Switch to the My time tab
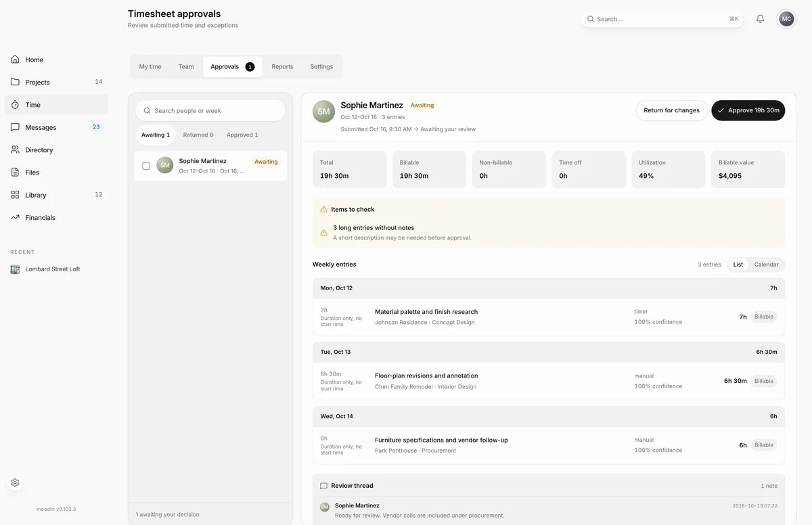This screenshot has width=812, height=525. pos(150,67)
